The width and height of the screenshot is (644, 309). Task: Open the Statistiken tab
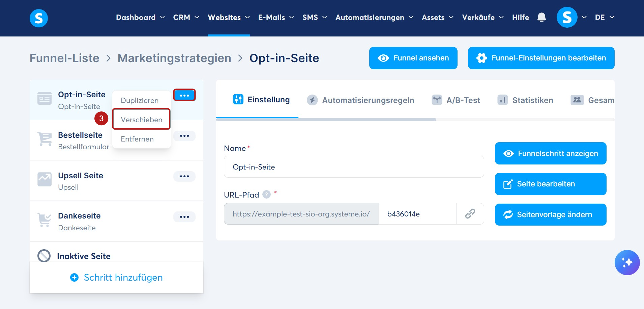click(x=525, y=100)
